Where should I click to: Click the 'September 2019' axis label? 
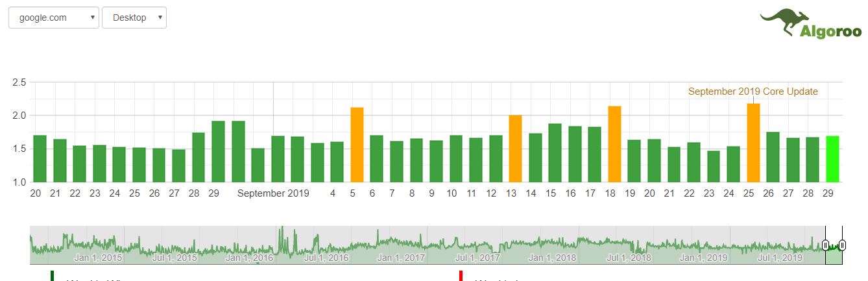point(273,193)
